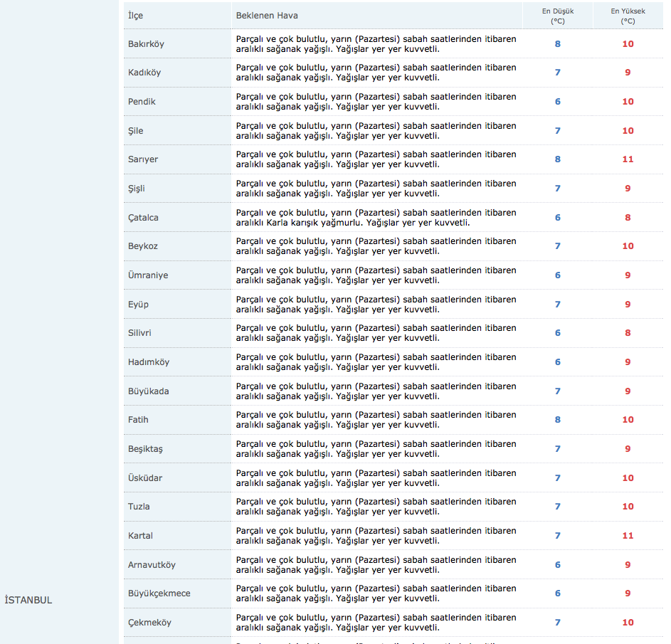Click the Sarıyer district name
Image resolution: width=671 pixels, height=644 pixels.
(x=143, y=159)
